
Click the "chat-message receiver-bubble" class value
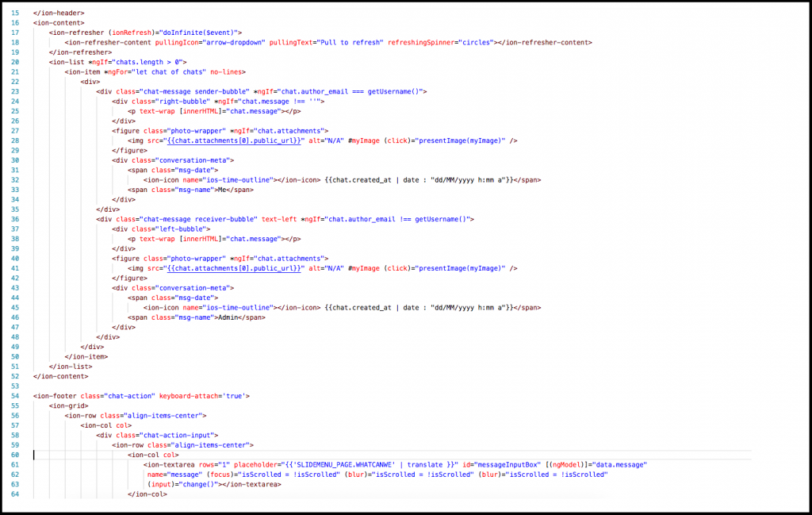click(188, 219)
